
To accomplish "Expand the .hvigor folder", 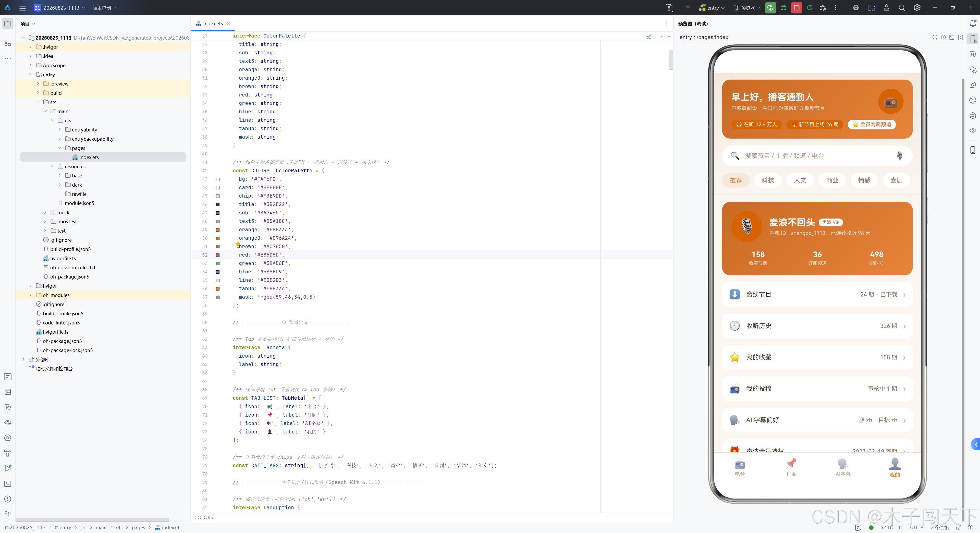I will [30, 47].
